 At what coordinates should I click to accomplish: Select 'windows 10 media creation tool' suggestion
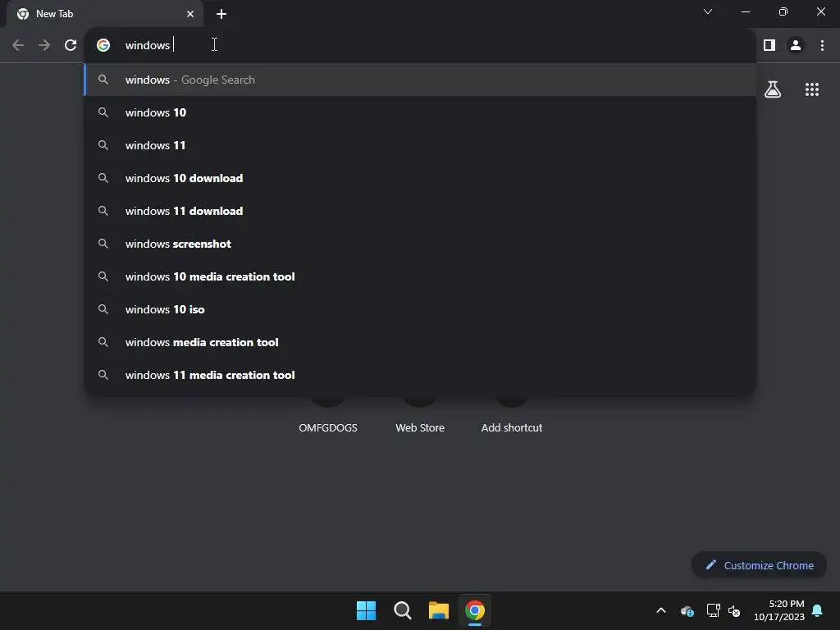(420, 276)
